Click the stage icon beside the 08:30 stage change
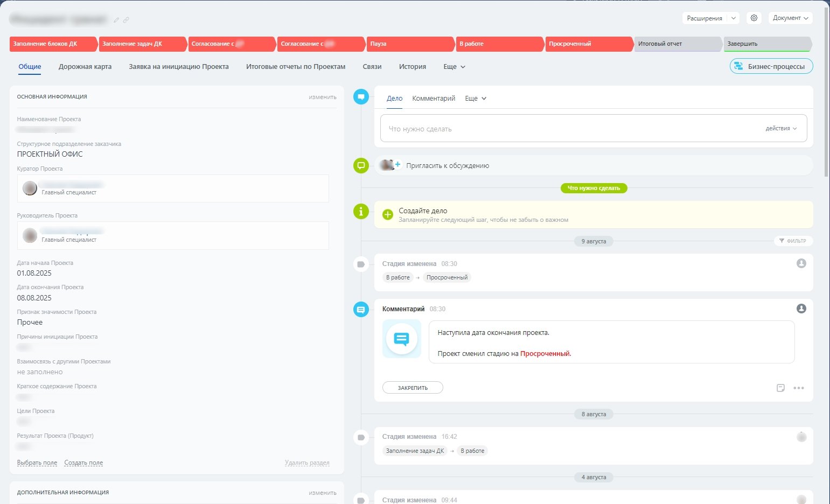Screen dimensions: 830x504 coord(361,264)
